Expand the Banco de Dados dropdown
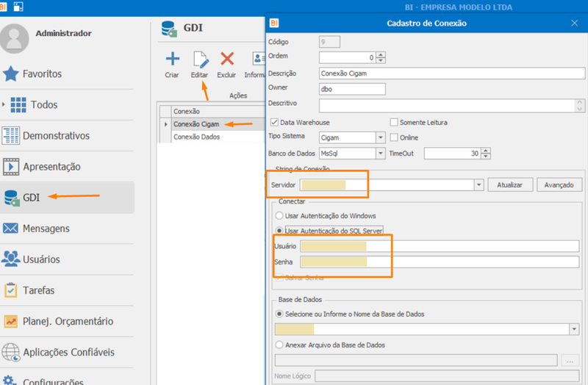This screenshot has width=588, height=385. [380, 154]
